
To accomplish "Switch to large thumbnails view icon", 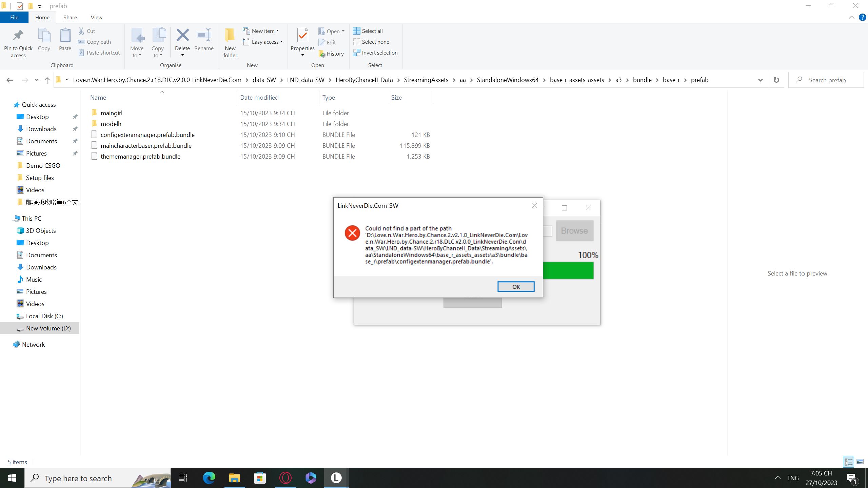I will click(x=860, y=462).
